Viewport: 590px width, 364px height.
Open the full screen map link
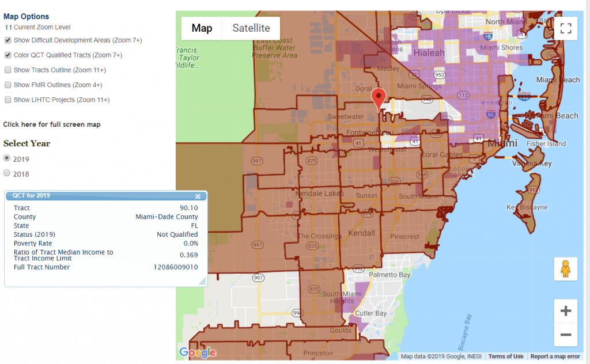tap(52, 124)
